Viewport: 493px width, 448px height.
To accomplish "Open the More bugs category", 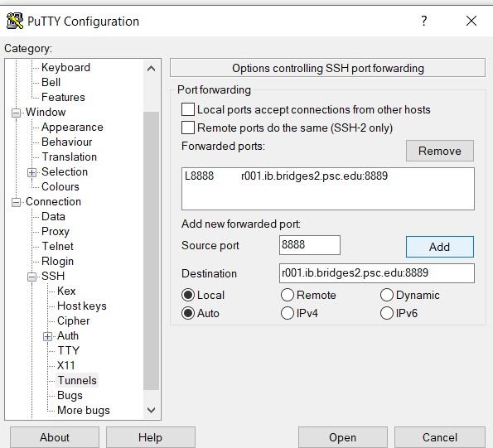I will point(84,410).
